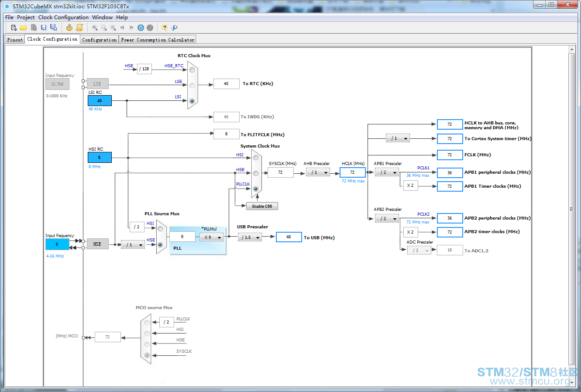
Task: Click the Generate Report scroll icon
Action: 79,28
